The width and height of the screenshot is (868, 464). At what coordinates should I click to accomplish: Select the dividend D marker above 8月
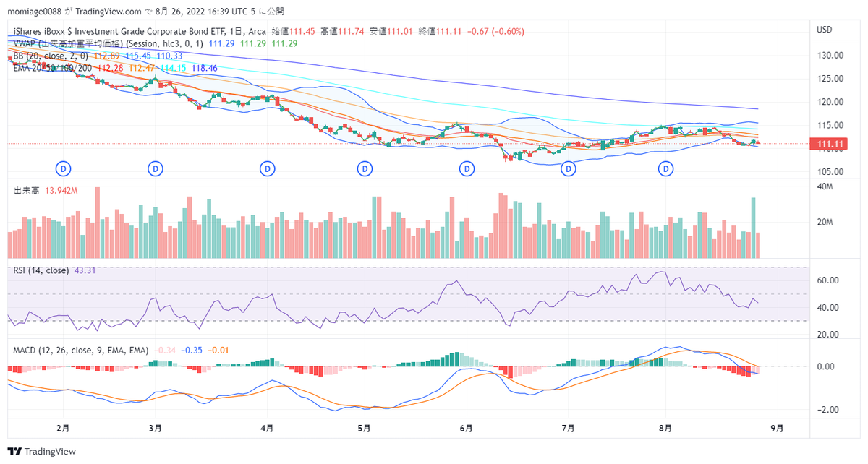coord(666,168)
